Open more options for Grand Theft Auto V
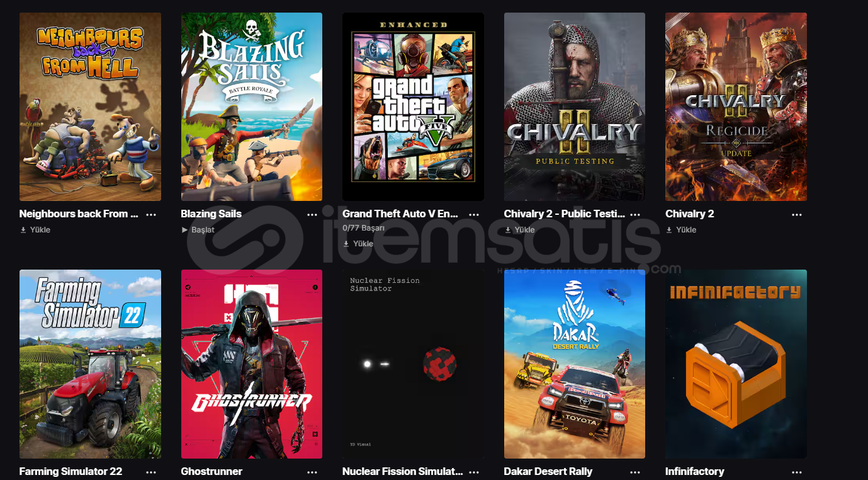The height and width of the screenshot is (480, 868). [474, 214]
